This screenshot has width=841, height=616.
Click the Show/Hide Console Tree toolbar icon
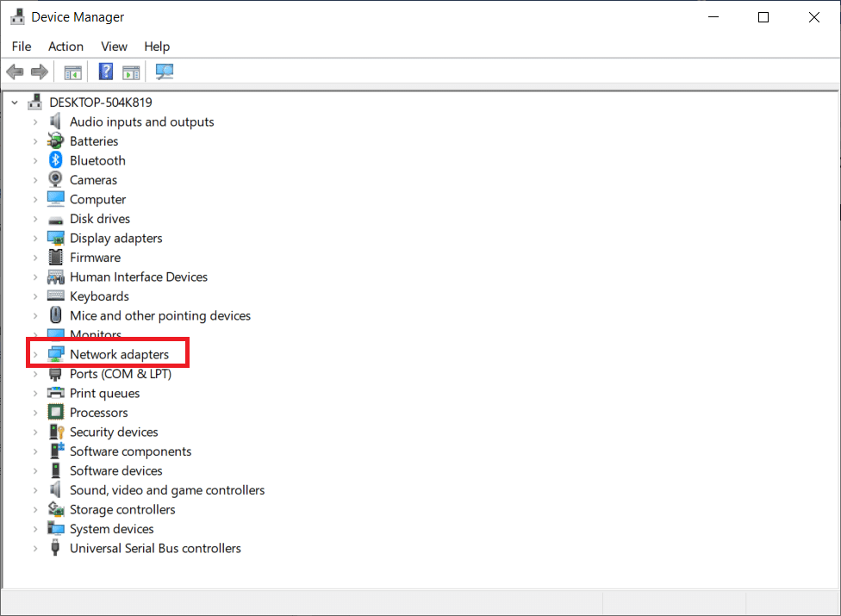[73, 72]
